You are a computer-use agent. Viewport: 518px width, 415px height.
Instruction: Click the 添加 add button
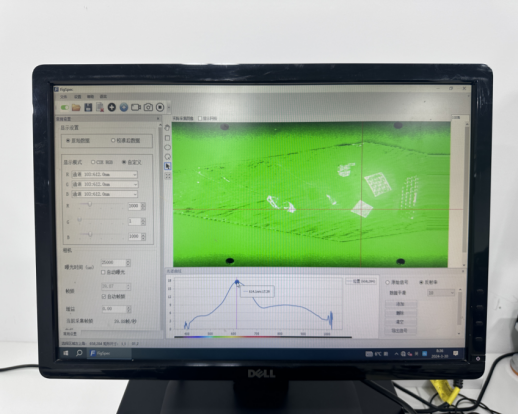click(400, 304)
